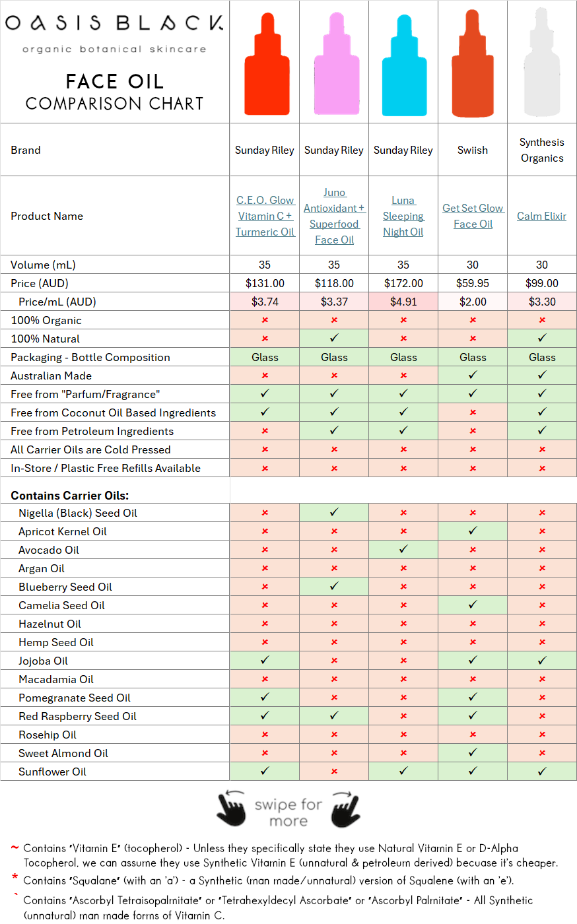Image resolution: width=577 pixels, height=924 pixels.
Task: Click the Synthesis Organics brand cell
Action: tap(542, 150)
